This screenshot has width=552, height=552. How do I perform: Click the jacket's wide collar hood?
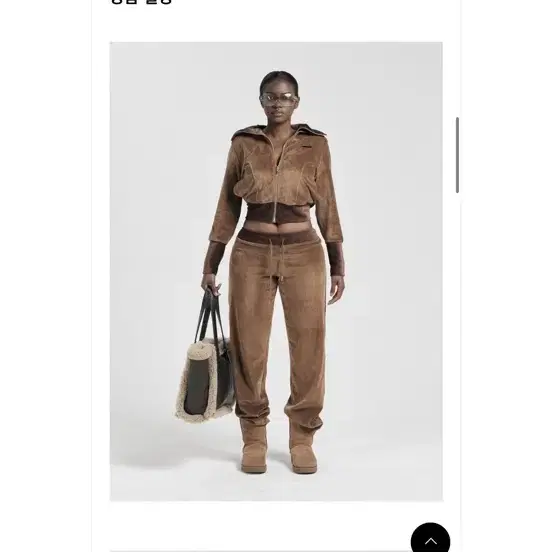(x=278, y=132)
